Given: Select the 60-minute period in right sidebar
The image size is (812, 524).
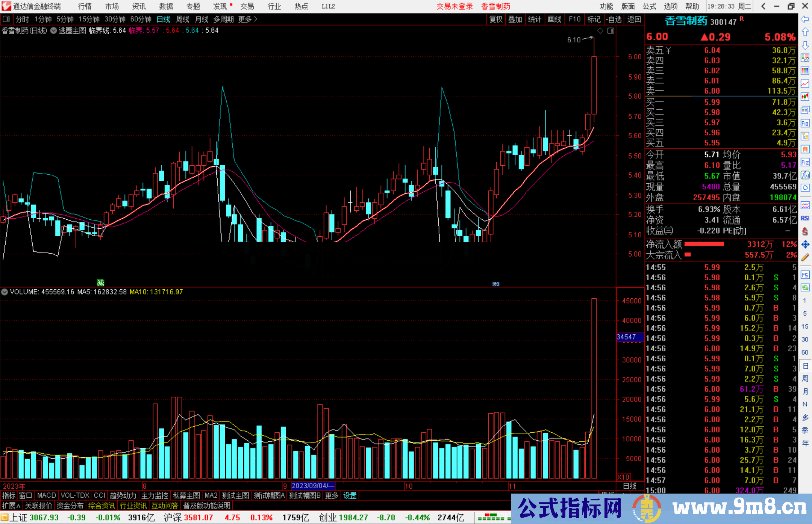Looking at the screenshot, I should (804, 352).
